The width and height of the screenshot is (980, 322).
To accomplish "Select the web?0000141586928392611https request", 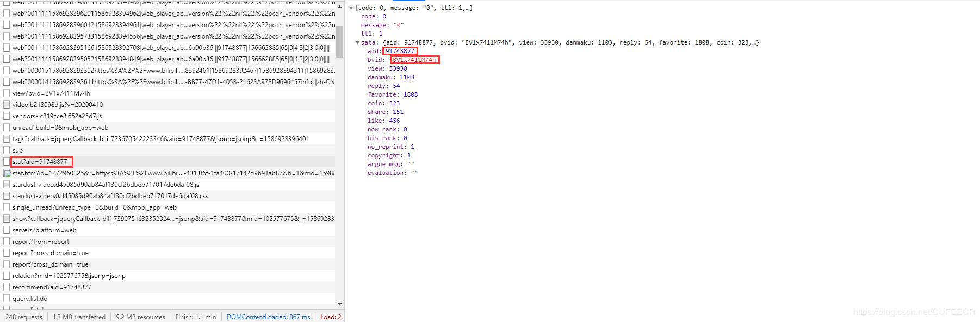I will 168,82.
